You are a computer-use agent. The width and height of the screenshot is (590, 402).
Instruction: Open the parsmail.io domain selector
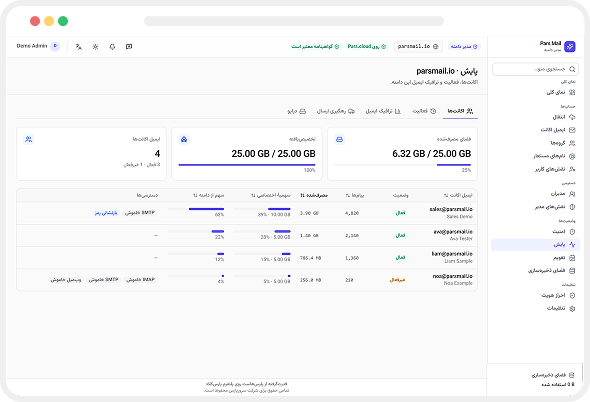pos(418,46)
